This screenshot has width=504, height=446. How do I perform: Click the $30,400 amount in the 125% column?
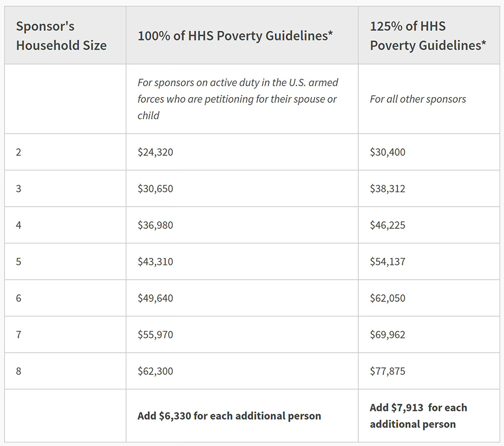tap(388, 152)
